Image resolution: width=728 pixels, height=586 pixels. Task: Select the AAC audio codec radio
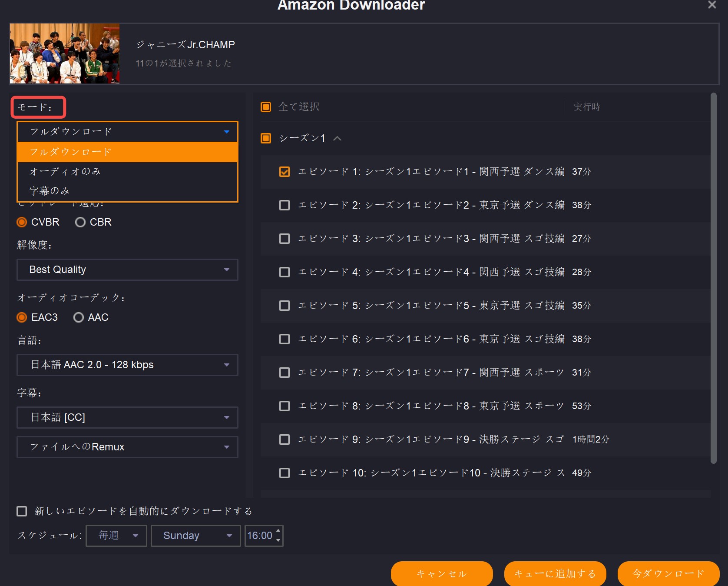79,317
